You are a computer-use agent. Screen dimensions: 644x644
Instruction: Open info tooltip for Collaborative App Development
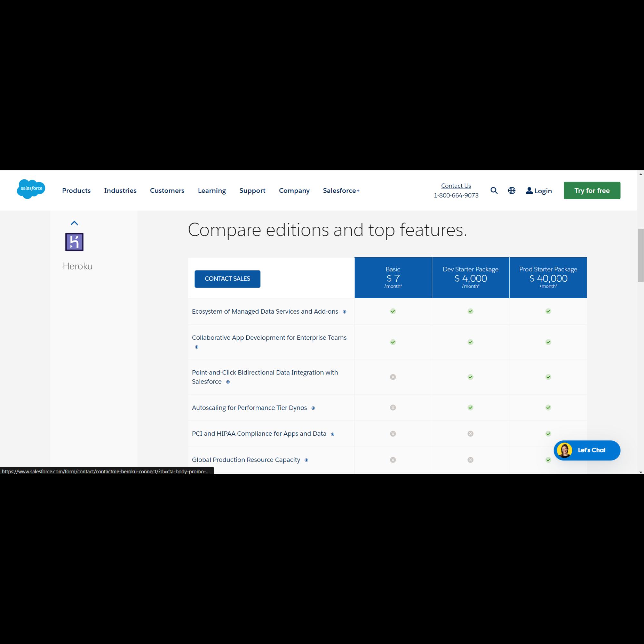pyautogui.click(x=197, y=347)
